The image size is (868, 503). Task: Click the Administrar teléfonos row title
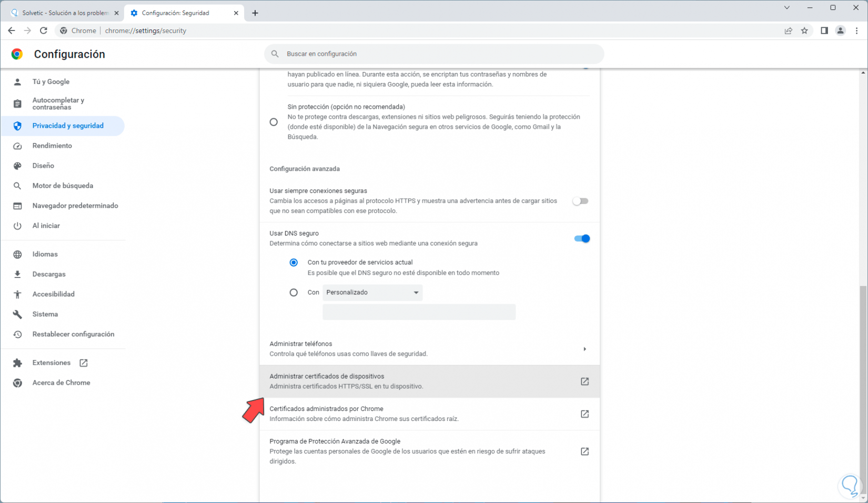pos(301,344)
